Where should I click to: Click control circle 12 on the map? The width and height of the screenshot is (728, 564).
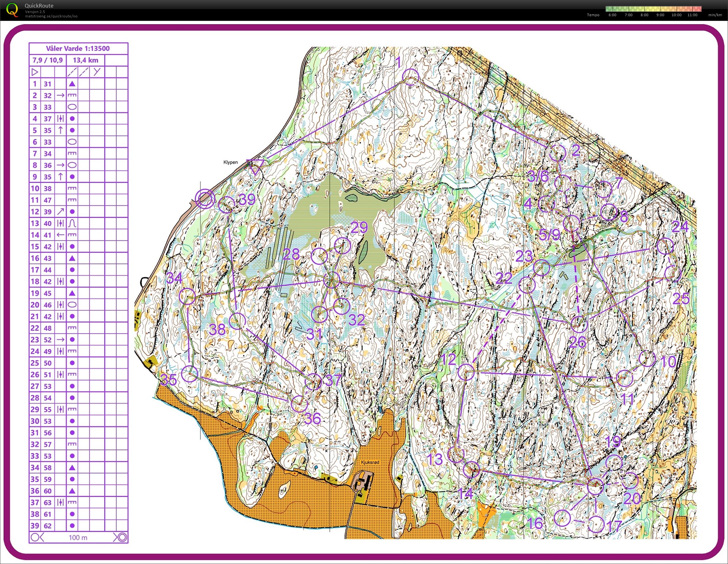466,372
